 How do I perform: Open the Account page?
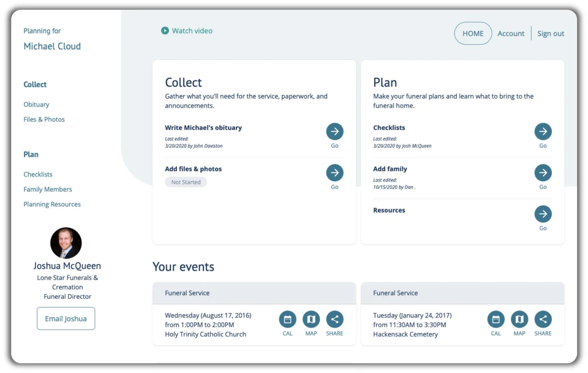click(x=511, y=33)
